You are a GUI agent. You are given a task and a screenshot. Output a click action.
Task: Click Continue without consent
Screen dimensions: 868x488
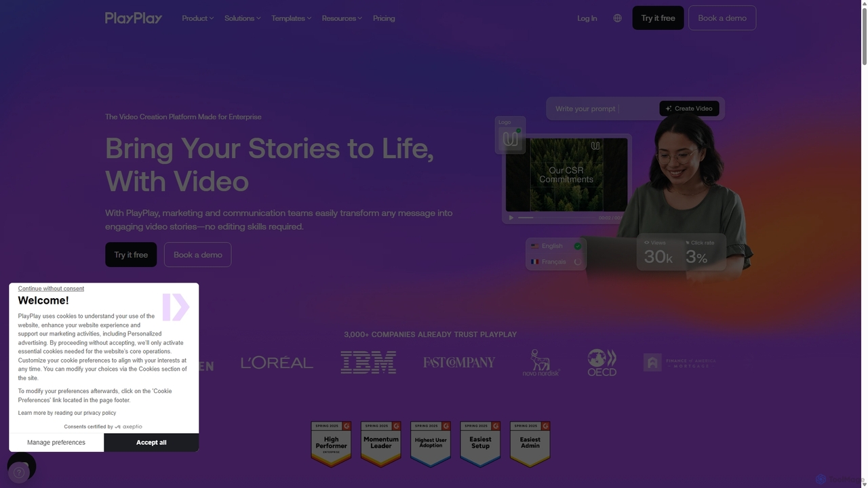pyautogui.click(x=51, y=289)
